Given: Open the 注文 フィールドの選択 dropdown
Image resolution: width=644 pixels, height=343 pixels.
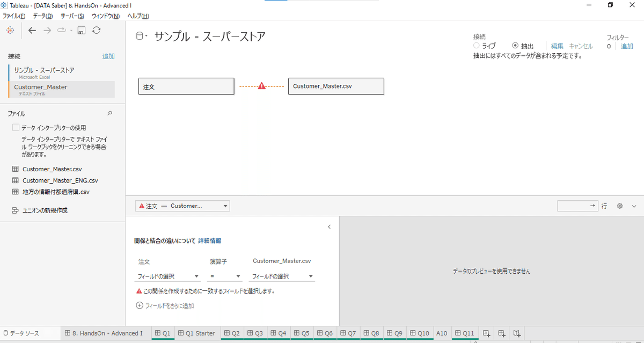Looking at the screenshot, I should [x=167, y=276].
